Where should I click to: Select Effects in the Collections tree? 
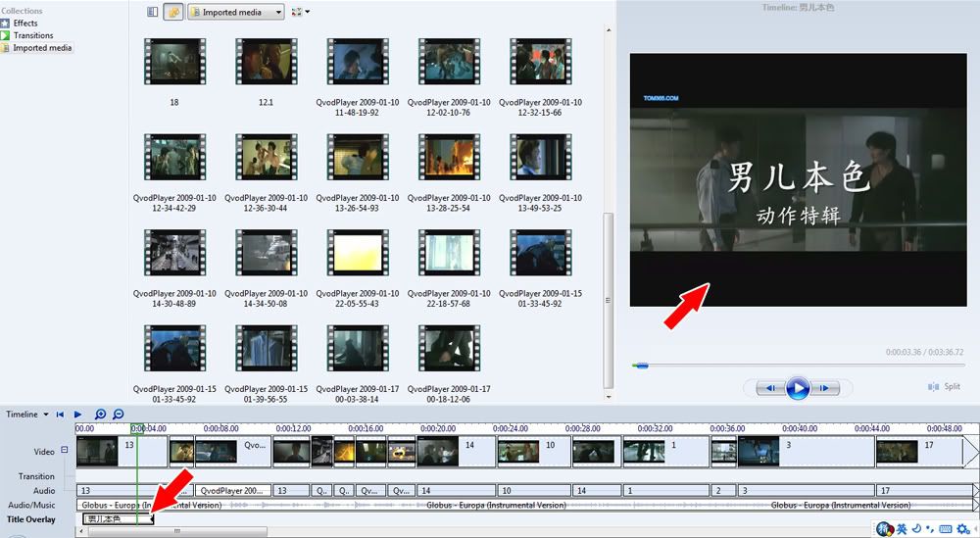pos(25,24)
